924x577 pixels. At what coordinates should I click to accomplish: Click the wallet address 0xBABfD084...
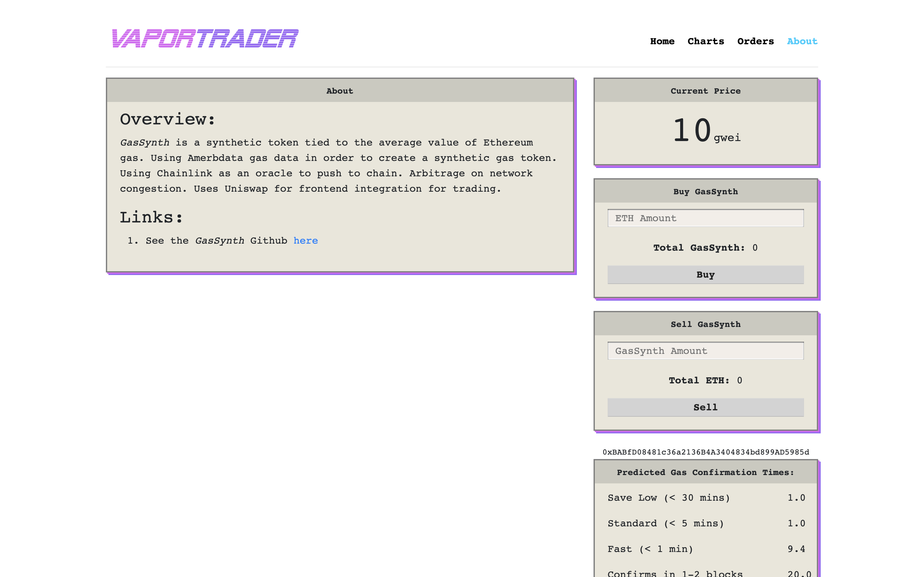click(705, 452)
